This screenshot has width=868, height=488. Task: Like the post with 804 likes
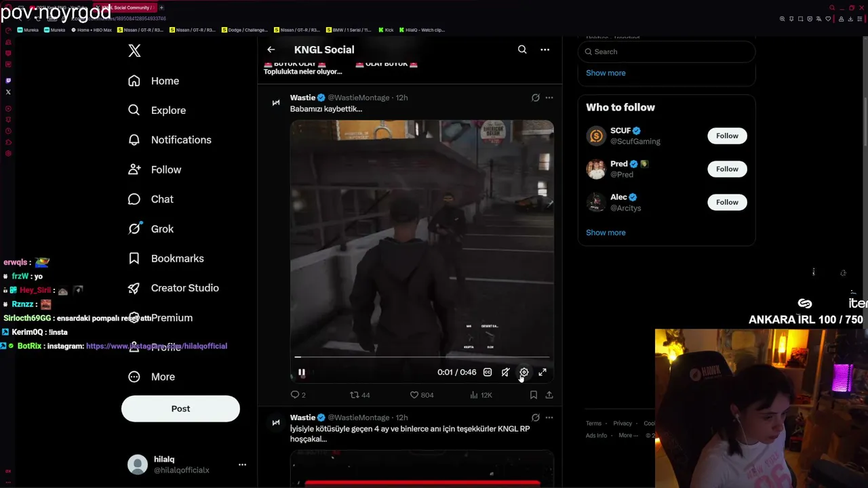[422, 394]
